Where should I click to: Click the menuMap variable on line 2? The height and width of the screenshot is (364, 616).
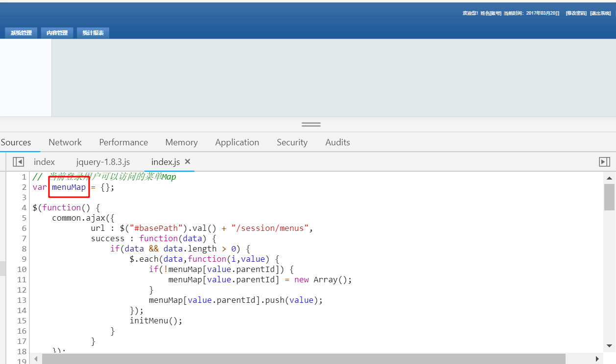(69, 187)
